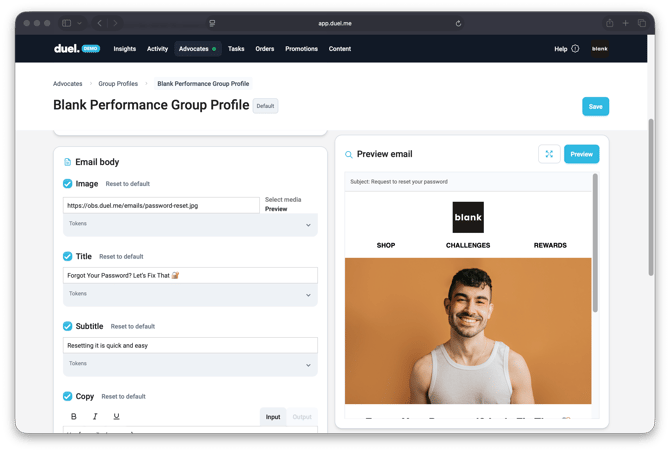
Task: Click the Underline formatting icon
Action: pos(116,416)
